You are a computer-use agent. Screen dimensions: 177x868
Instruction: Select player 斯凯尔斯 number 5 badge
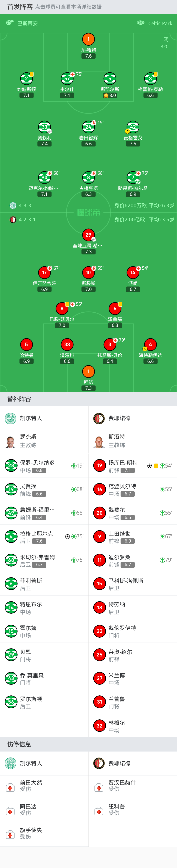pos(110,79)
